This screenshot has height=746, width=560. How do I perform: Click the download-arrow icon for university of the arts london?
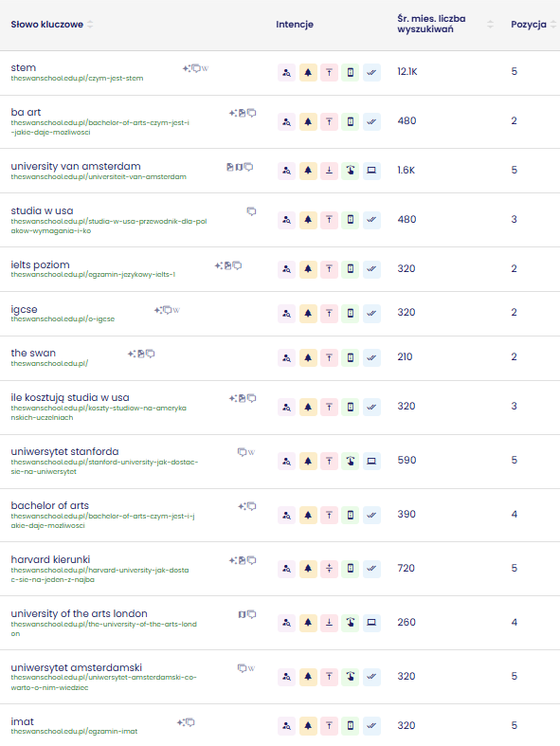pos(329,623)
